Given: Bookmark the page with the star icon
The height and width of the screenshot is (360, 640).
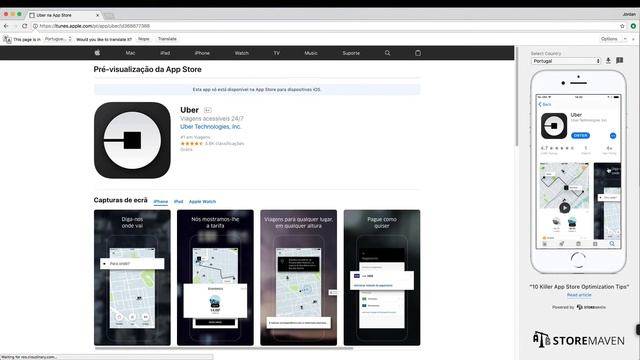Looking at the screenshot, I should point(622,26).
